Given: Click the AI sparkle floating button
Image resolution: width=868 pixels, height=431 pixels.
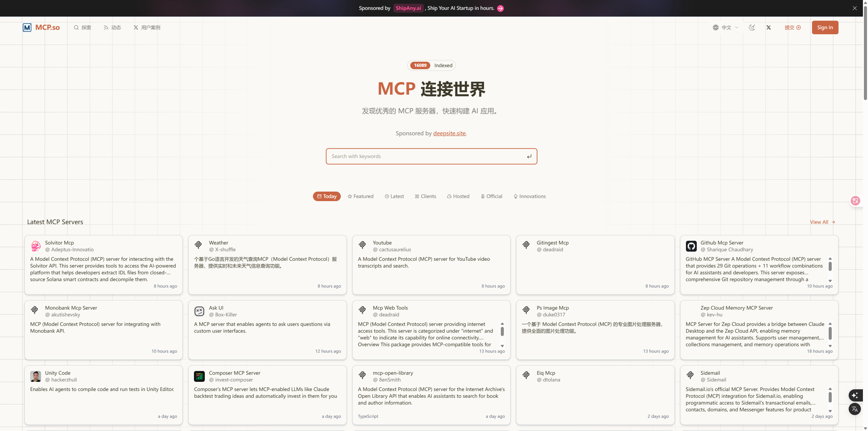Looking at the screenshot, I should click(855, 395).
